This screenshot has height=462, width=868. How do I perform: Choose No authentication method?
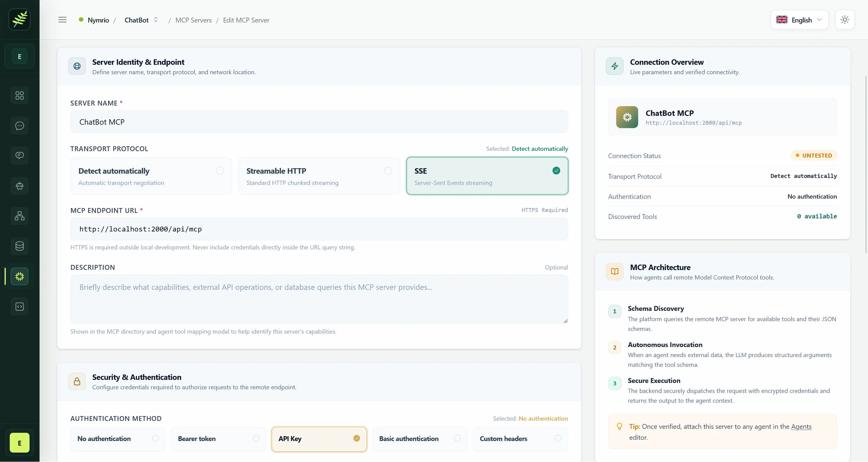tap(118, 439)
